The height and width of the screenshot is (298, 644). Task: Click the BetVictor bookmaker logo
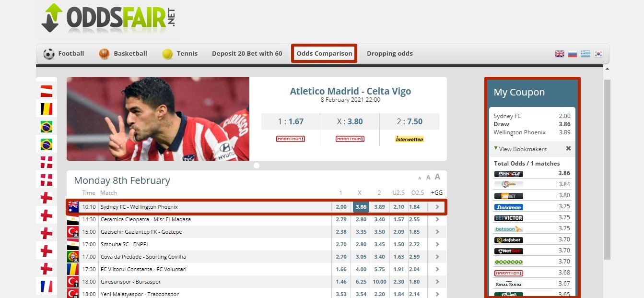click(x=508, y=218)
